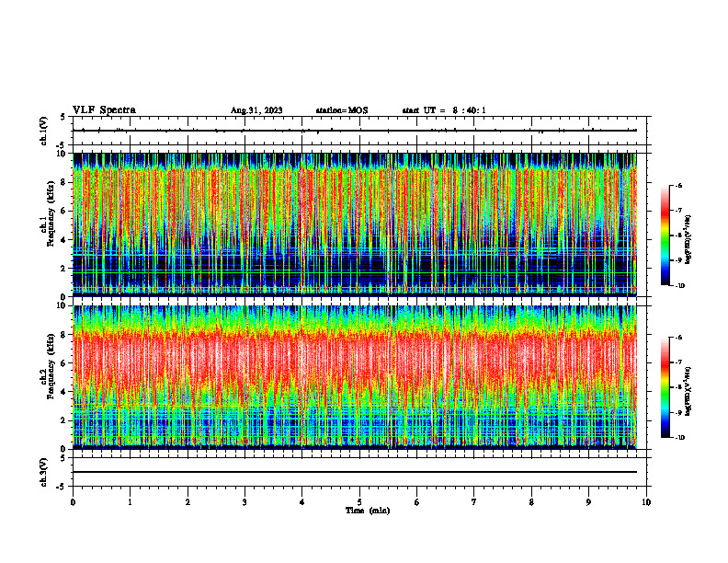This screenshot has width=728, height=563.
Task: Click the "-8" label on ch.2 color bar
Action: 678,387
